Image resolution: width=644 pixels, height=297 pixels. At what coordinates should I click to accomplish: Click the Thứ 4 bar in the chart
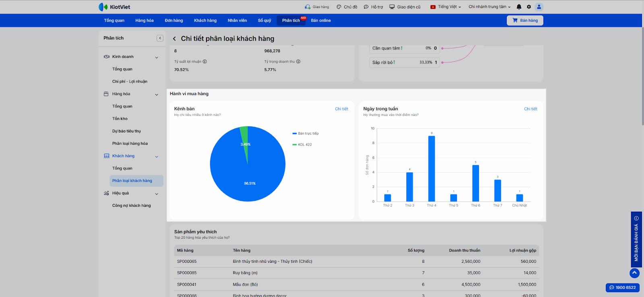click(x=431, y=169)
